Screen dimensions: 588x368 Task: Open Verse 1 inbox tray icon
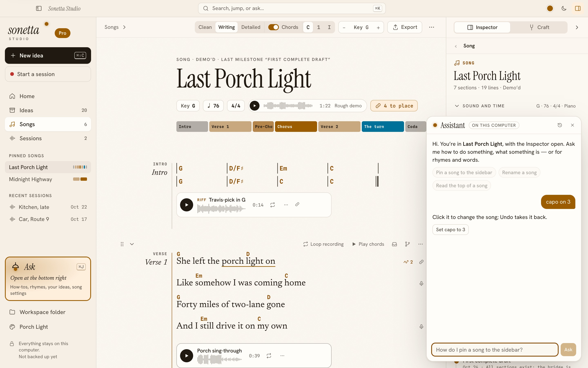[x=394, y=244]
